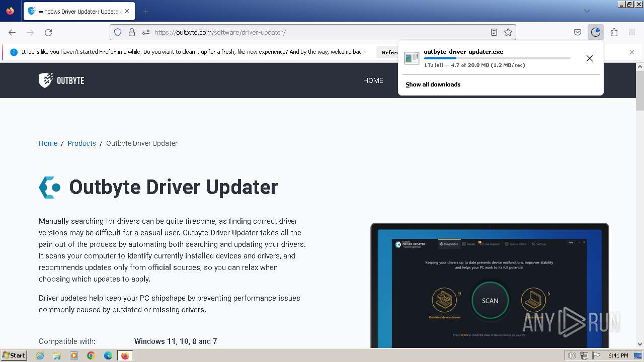Open the Downloads toolbar button

[596, 32]
